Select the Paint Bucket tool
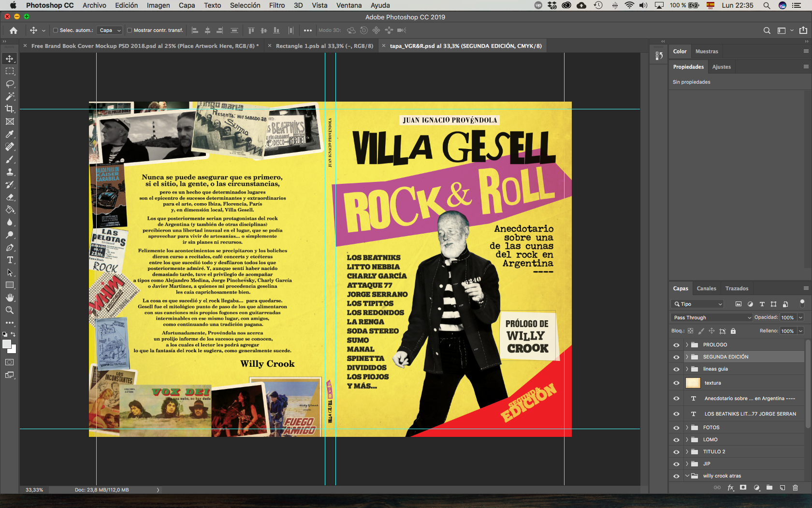Screen dimensions: 812x508 click(10, 209)
